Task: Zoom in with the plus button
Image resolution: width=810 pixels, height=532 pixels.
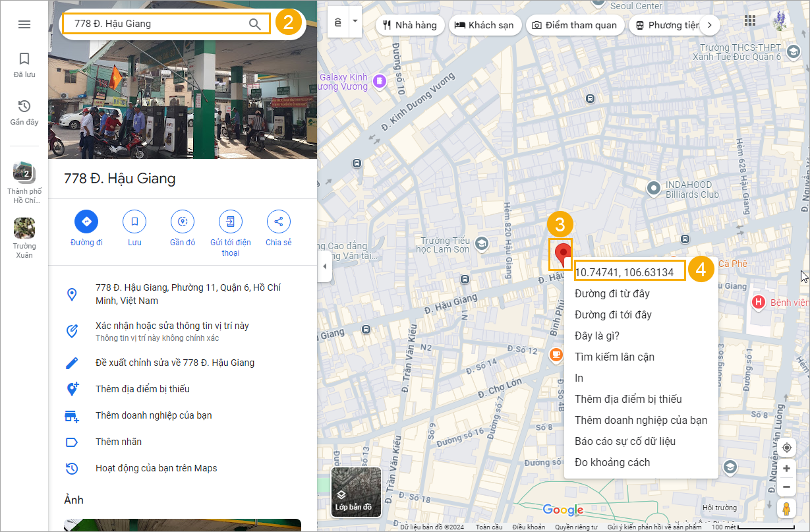Action: [x=786, y=469]
